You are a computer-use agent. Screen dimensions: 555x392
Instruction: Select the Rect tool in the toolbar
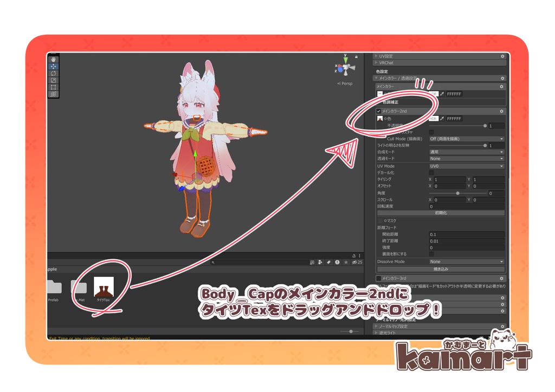point(54,87)
